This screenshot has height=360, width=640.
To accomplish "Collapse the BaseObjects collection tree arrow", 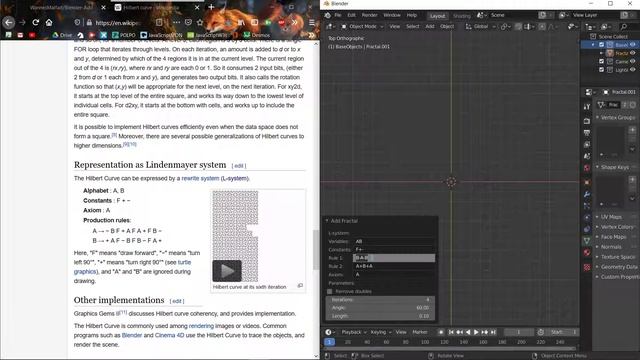I will click(593, 44).
